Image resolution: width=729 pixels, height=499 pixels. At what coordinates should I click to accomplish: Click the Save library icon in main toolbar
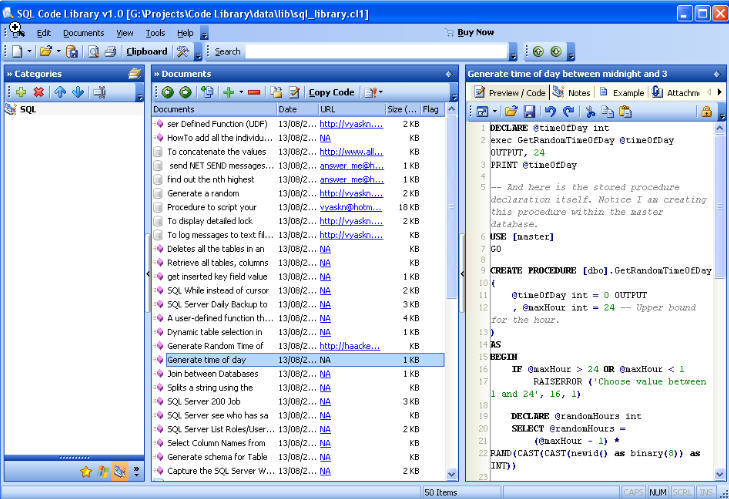[72, 52]
